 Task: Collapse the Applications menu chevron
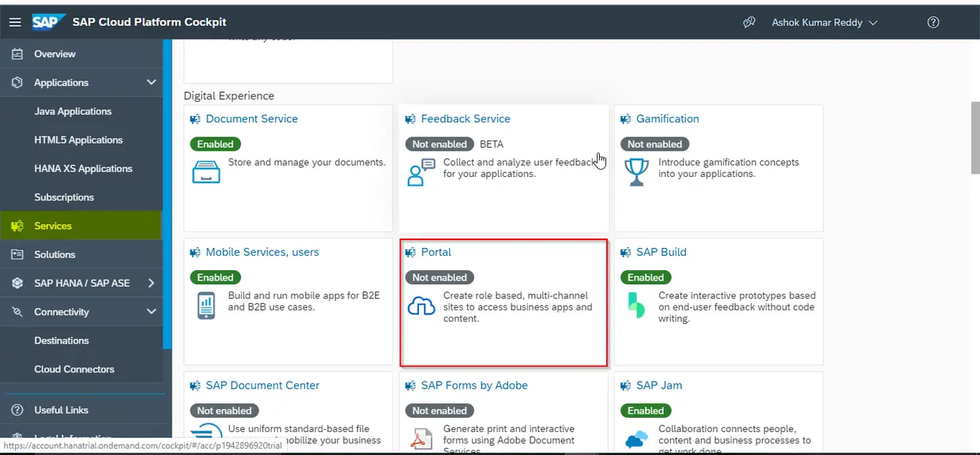coord(152,82)
